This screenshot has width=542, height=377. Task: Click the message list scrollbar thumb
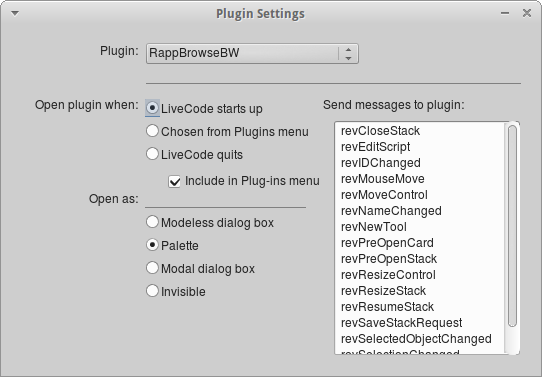click(x=512, y=226)
